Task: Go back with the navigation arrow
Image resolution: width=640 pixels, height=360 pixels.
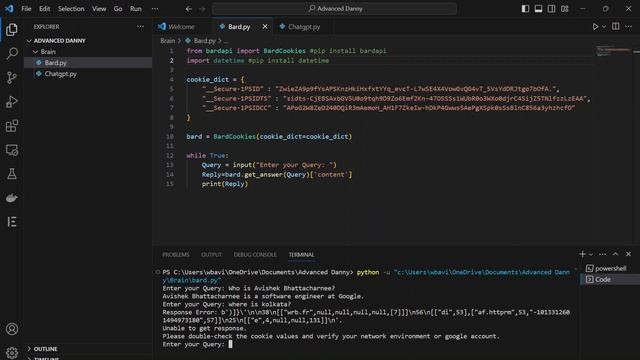Action: coord(189,9)
